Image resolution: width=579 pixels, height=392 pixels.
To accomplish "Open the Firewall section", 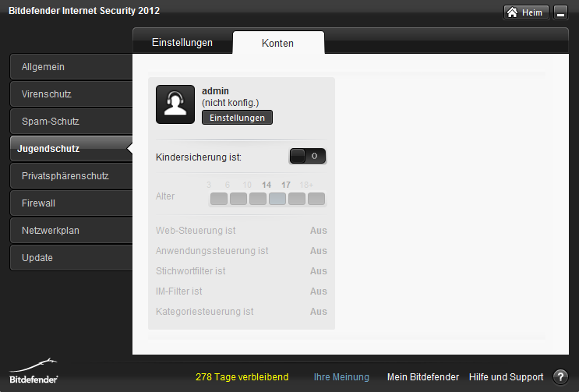I will point(71,203).
